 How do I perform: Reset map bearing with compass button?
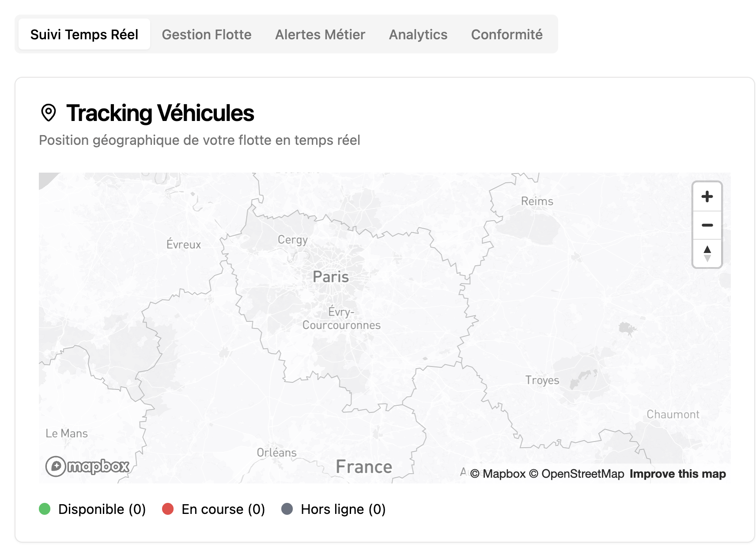[x=707, y=253]
